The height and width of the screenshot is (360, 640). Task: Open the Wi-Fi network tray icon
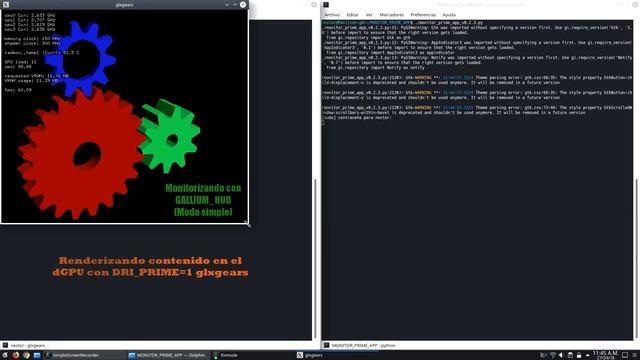553,355
